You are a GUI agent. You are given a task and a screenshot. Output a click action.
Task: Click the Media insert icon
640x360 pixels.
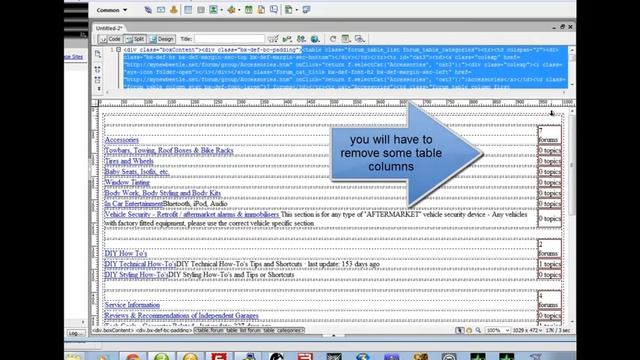tap(231, 10)
